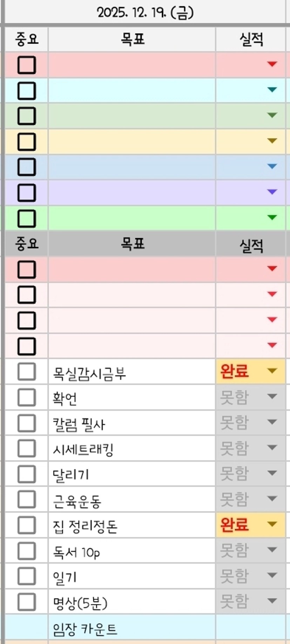The height and width of the screenshot is (644, 290).
Task: Check the 시세트래킹 checkbox
Action: (27, 449)
